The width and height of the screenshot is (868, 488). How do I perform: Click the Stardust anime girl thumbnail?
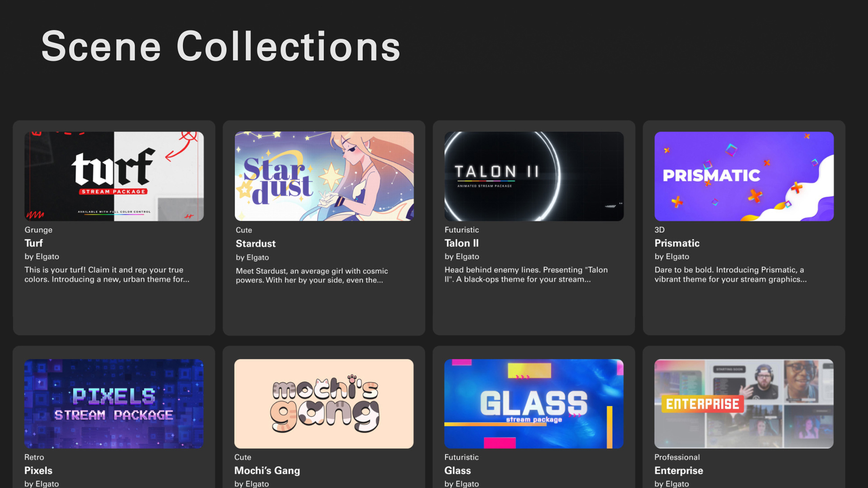tap(324, 176)
